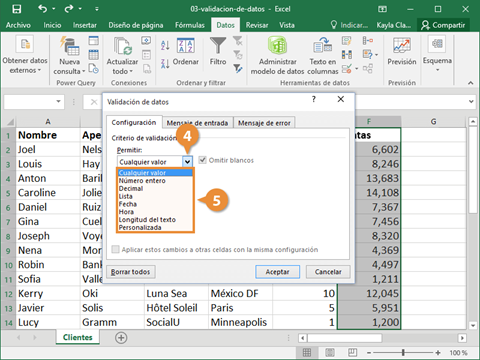The width and height of the screenshot is (480, 360).
Task: Click the Save icon in title bar
Action: point(16,9)
